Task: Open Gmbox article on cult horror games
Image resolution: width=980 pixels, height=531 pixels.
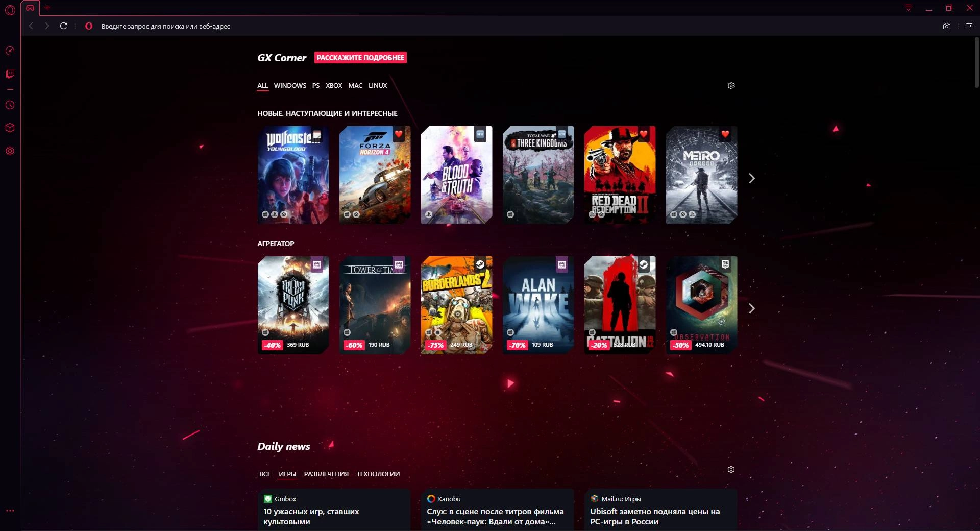Action: pos(334,510)
